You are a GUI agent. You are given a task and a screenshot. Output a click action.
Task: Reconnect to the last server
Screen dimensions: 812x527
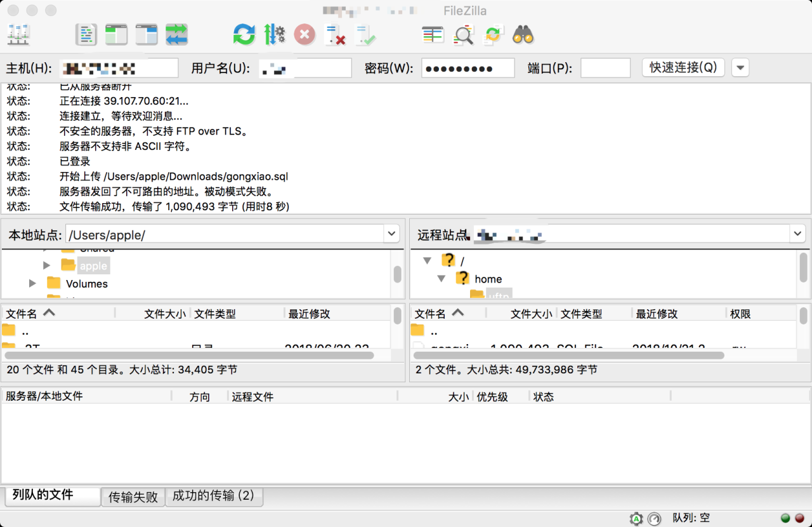[x=365, y=34]
